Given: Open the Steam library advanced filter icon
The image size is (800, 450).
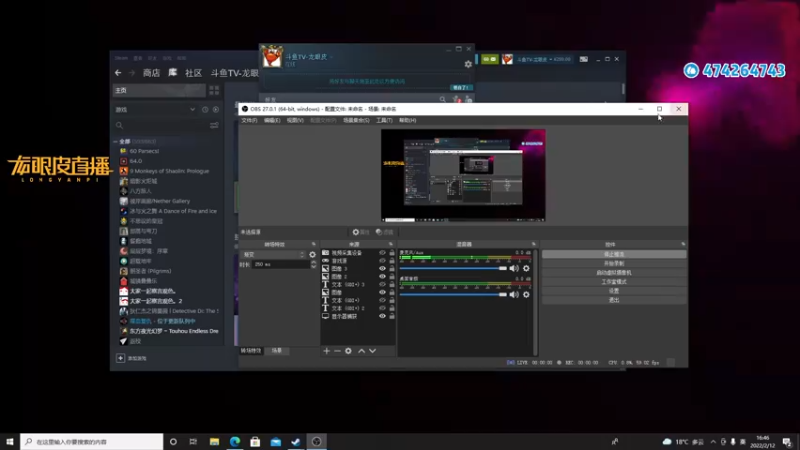Looking at the screenshot, I should tap(214, 125).
